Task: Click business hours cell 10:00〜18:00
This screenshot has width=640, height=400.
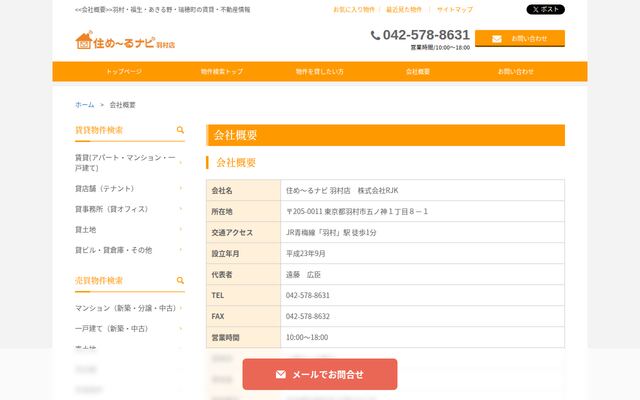Action: click(422, 337)
